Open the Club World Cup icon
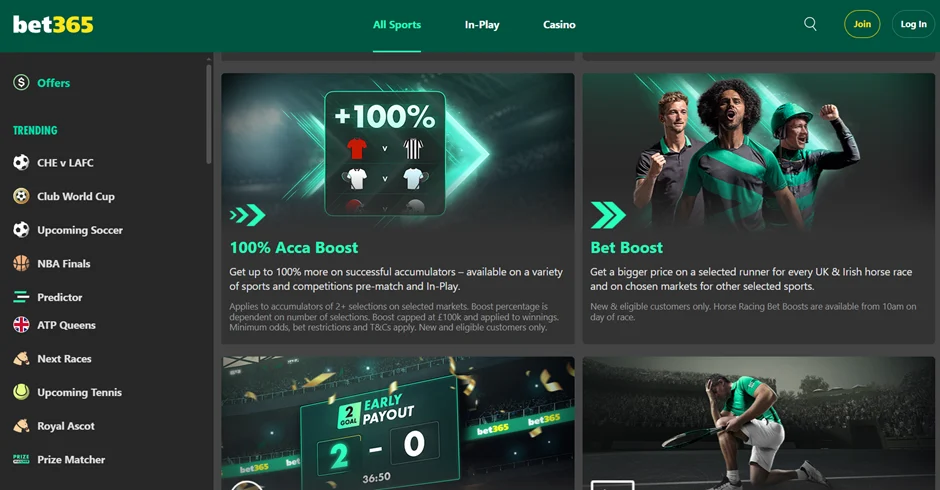Viewport: 940px width, 490px height. coord(21,196)
